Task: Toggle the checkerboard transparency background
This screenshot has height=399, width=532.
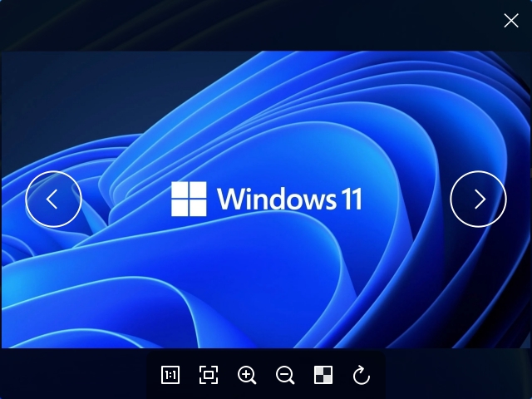Action: (x=323, y=375)
